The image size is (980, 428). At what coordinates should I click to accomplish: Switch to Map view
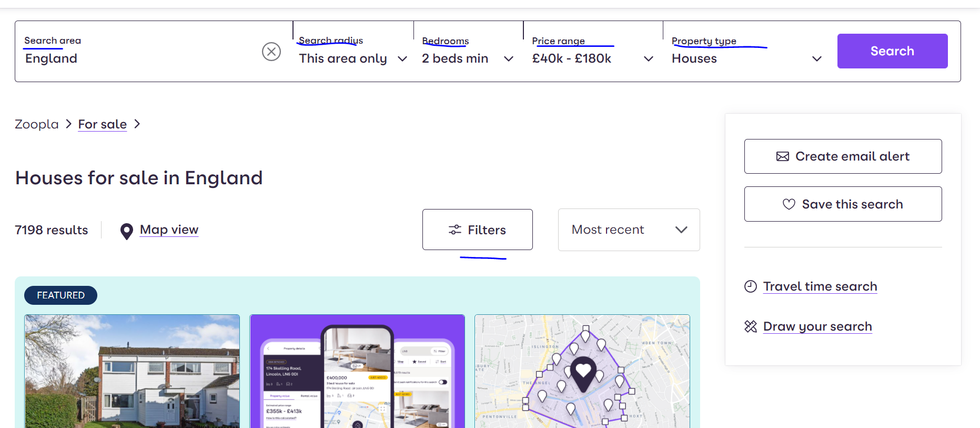click(x=169, y=230)
